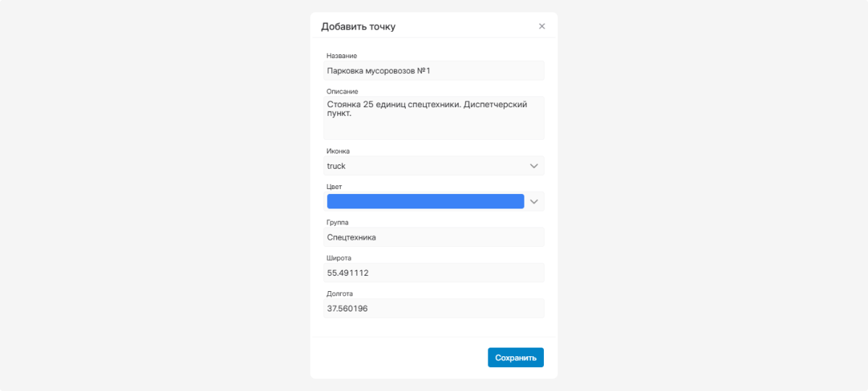
Task: Open the Цвет dropdown arrow
Action: coord(534,201)
